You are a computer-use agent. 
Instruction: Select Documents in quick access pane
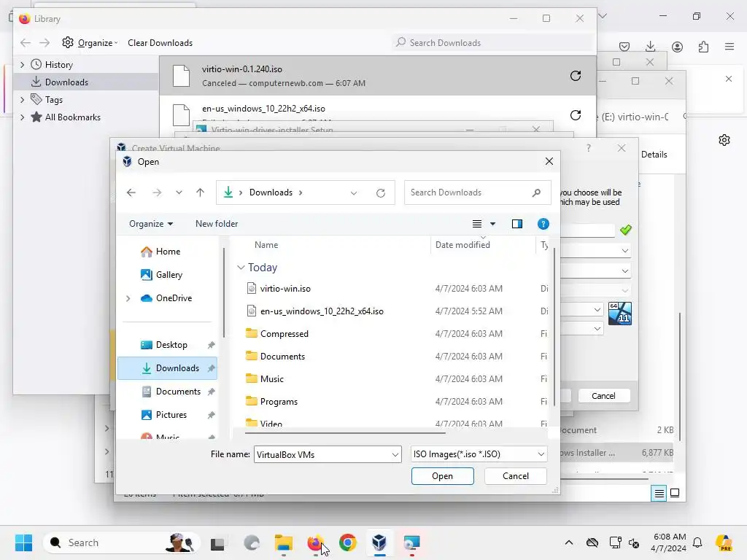click(x=178, y=392)
